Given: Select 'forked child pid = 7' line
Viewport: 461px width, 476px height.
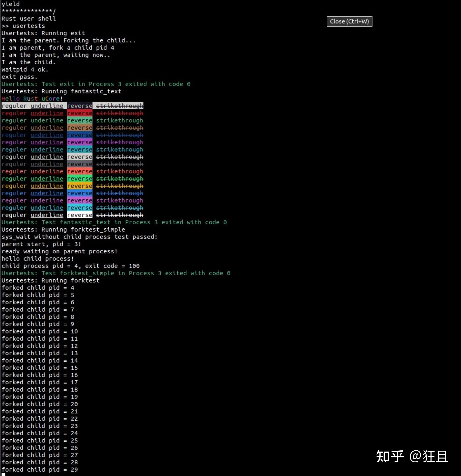Looking at the screenshot, I should (38, 310).
